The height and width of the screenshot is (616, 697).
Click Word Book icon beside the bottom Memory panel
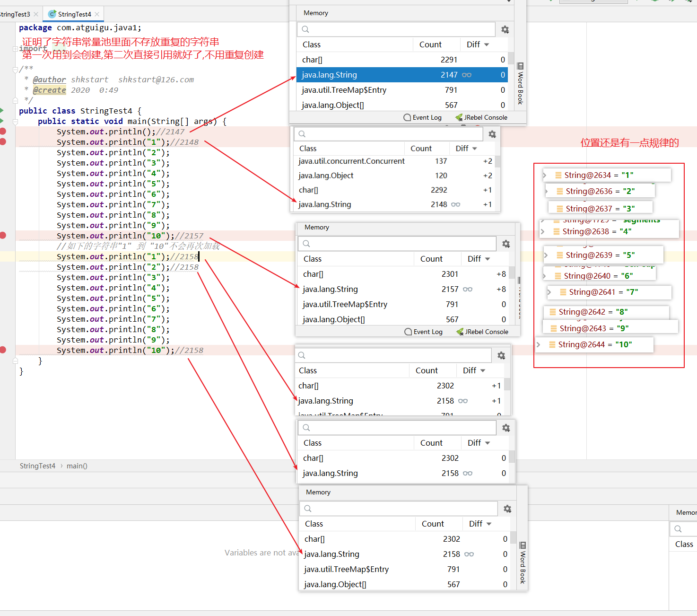tap(523, 546)
